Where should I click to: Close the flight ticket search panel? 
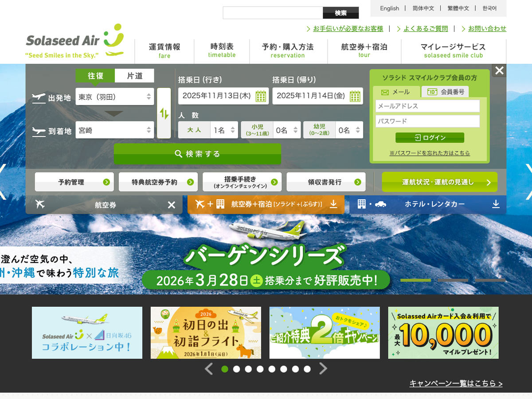[172, 205]
